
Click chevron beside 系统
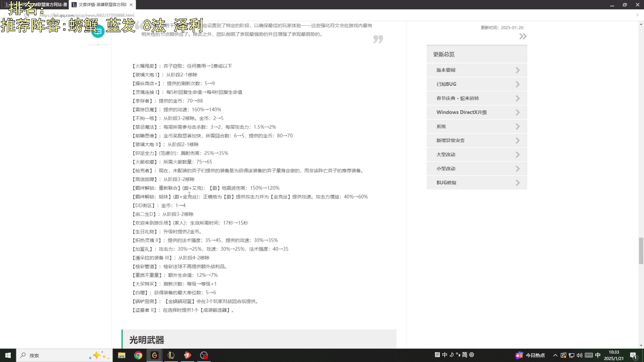pos(517,126)
